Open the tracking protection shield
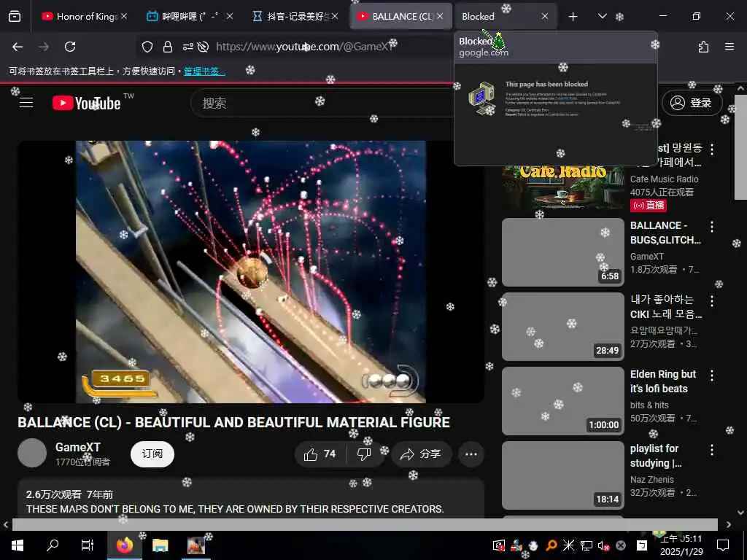Image resolution: width=747 pixels, height=560 pixels. click(x=147, y=47)
